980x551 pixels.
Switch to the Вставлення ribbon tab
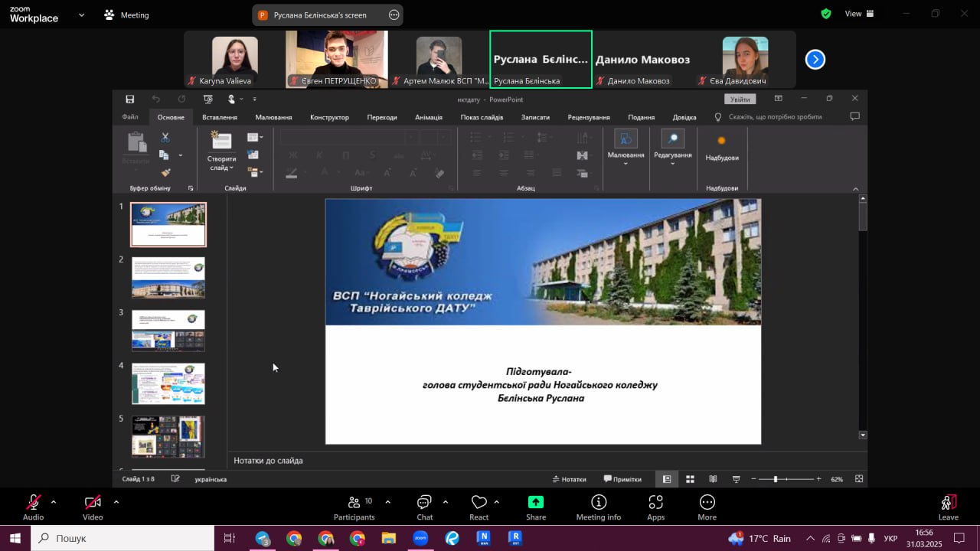click(220, 117)
